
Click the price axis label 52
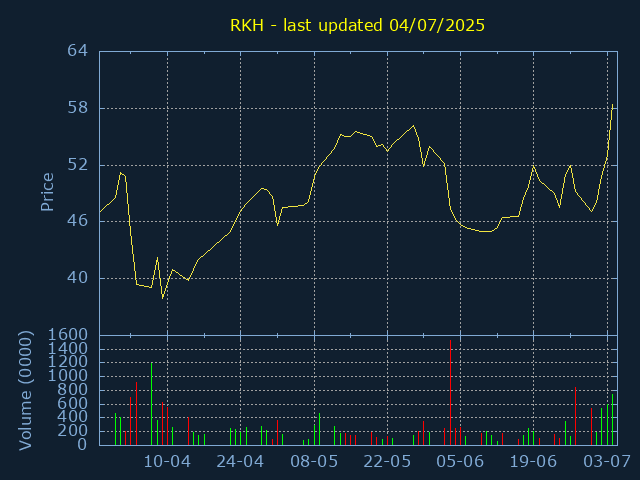[78, 165]
